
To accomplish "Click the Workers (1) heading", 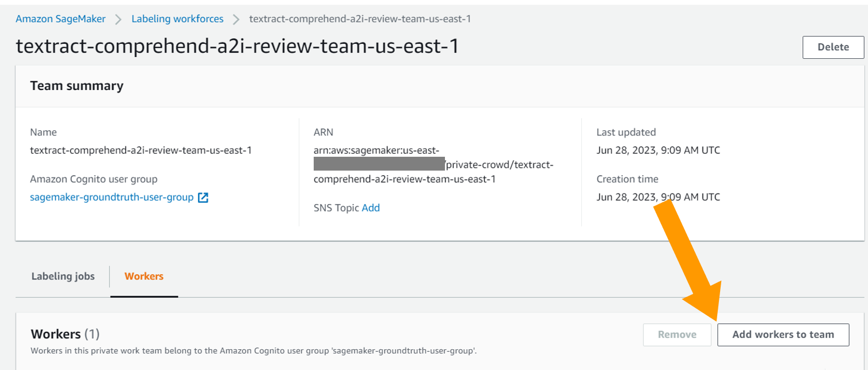I will tap(65, 334).
